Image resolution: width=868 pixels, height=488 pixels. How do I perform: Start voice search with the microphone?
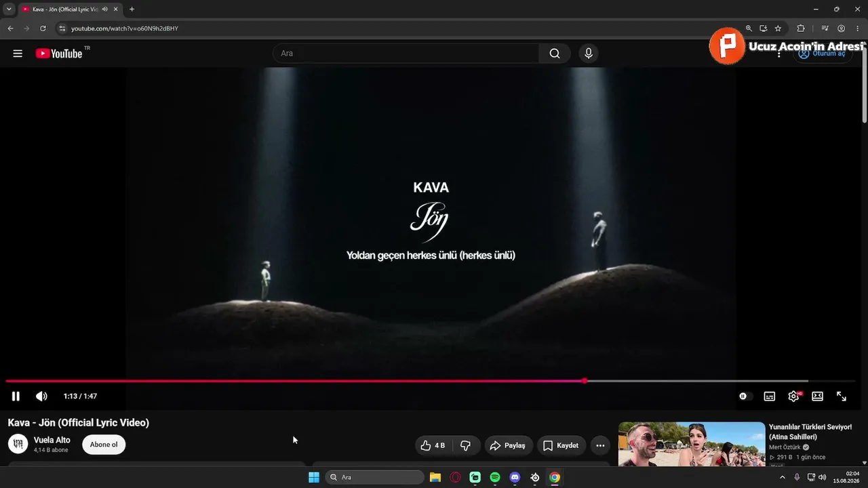click(589, 54)
